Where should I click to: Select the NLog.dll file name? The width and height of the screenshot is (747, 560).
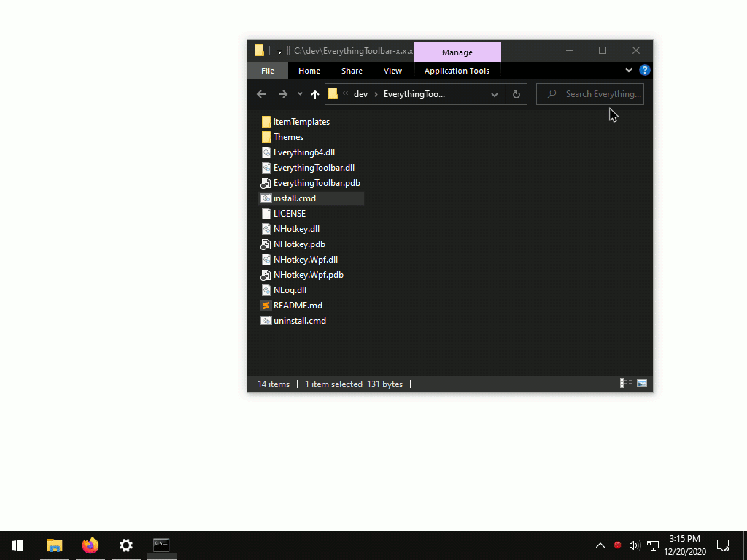(290, 290)
